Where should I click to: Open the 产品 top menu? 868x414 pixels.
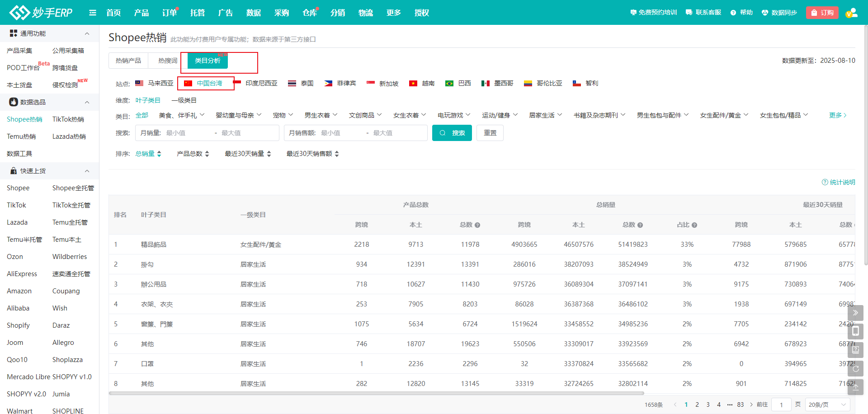click(142, 13)
